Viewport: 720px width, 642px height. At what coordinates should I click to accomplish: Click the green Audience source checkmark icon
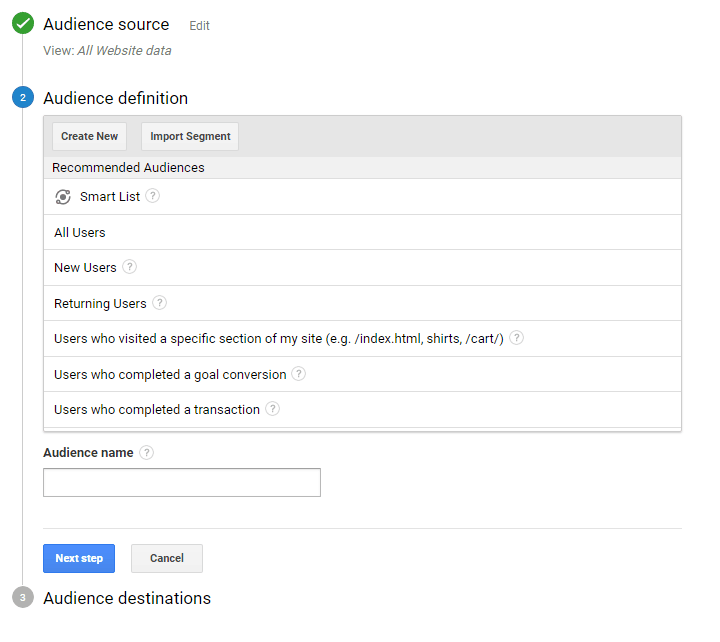[23, 23]
